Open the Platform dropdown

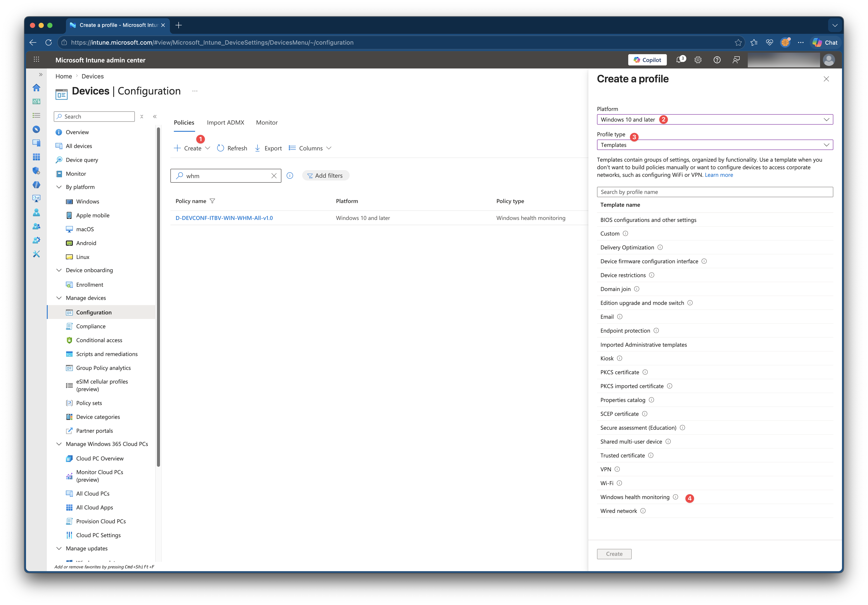tap(715, 119)
